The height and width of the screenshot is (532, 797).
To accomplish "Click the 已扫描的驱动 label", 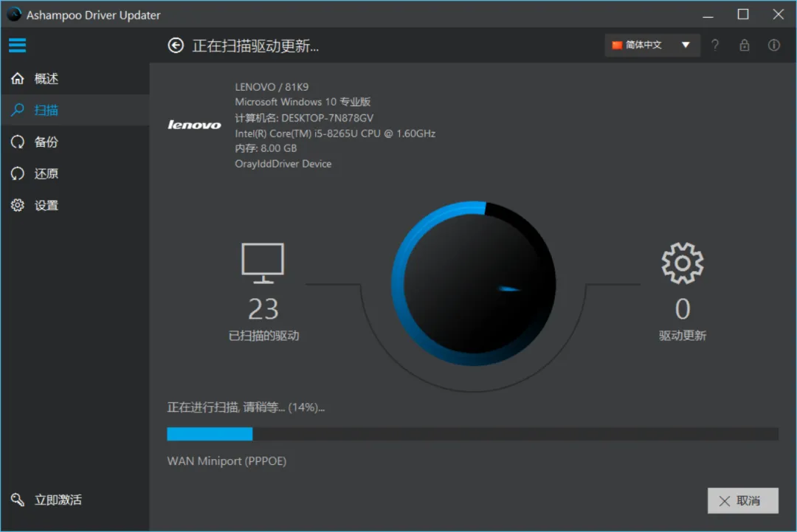I will (263, 336).
